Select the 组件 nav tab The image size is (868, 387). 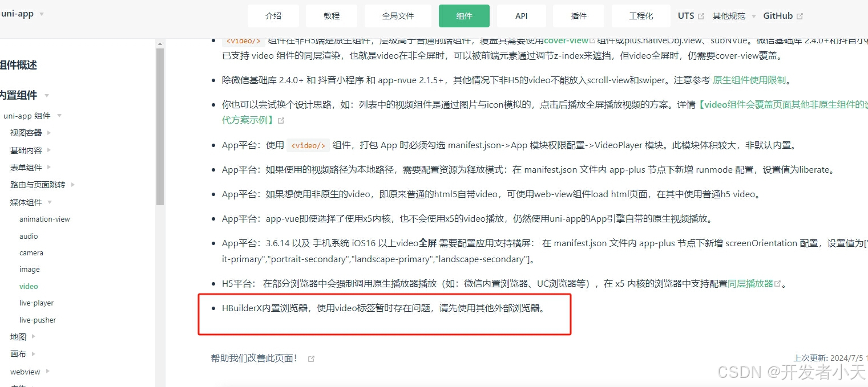coord(464,16)
